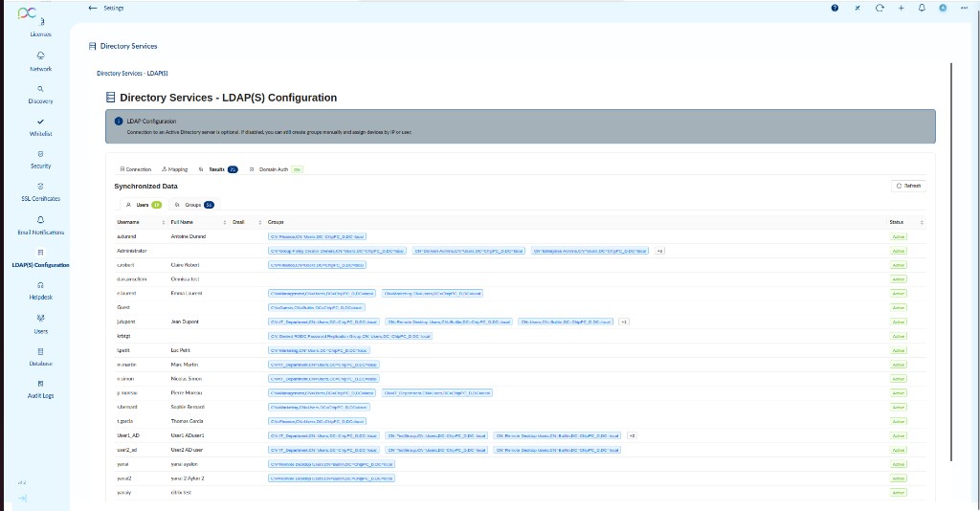Click the app logo in the sidebar
980x511 pixels.
pos(27,12)
